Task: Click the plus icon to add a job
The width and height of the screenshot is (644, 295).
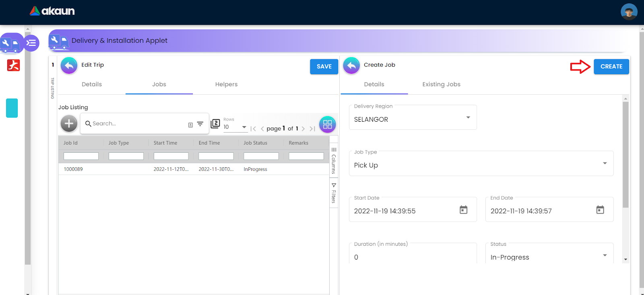Action: (69, 123)
